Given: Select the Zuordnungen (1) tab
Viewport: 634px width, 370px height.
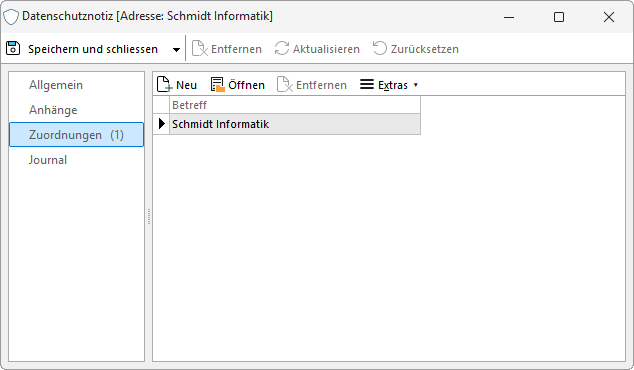Looking at the screenshot, I should click(x=76, y=135).
